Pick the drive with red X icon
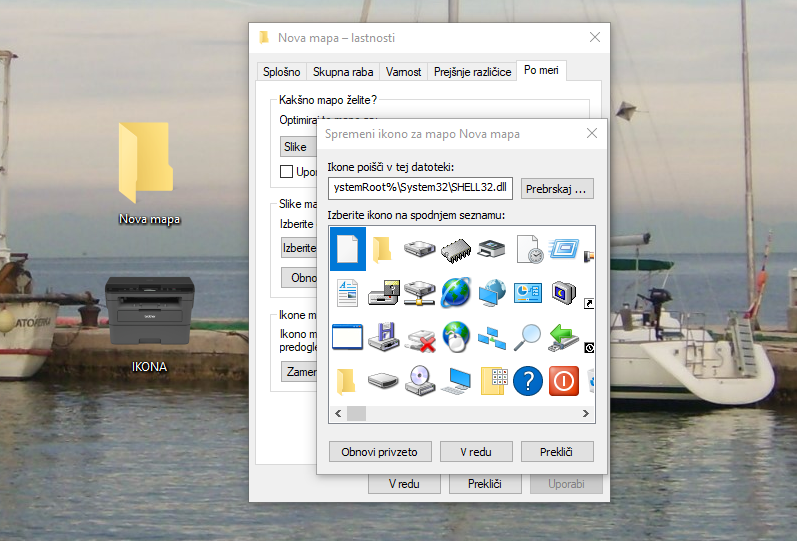This screenshot has width=797, height=541. coord(419,337)
